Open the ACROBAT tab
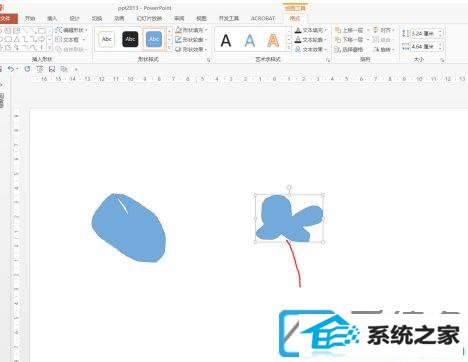The width and height of the screenshot is (468, 362). (263, 18)
